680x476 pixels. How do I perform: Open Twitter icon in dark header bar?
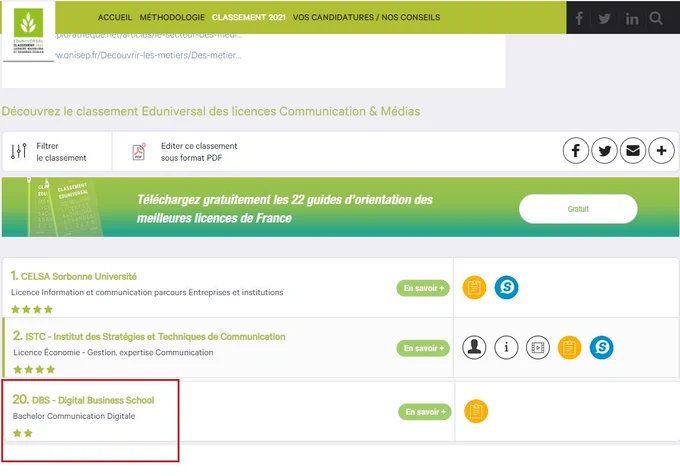click(604, 19)
